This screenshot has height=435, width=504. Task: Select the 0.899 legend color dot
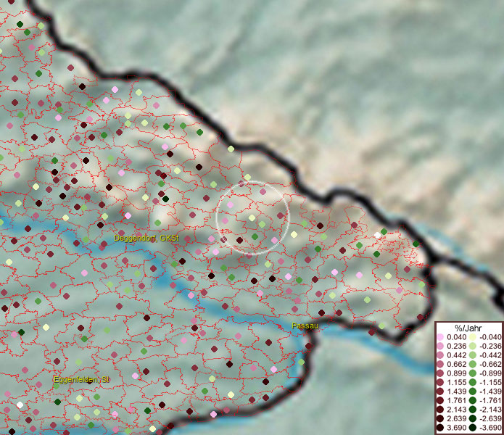pos(440,373)
